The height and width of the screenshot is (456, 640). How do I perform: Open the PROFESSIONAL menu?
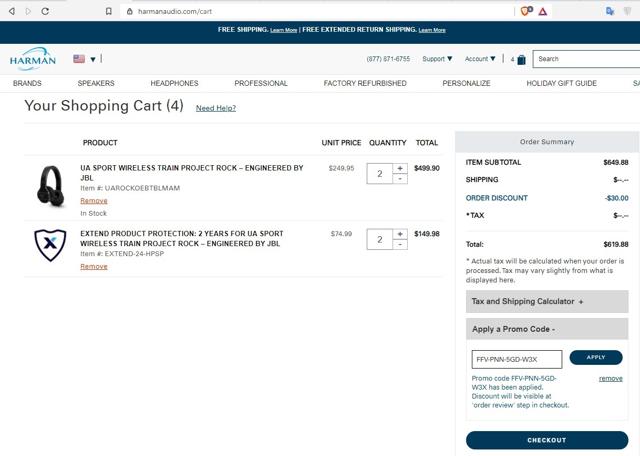pyautogui.click(x=261, y=83)
